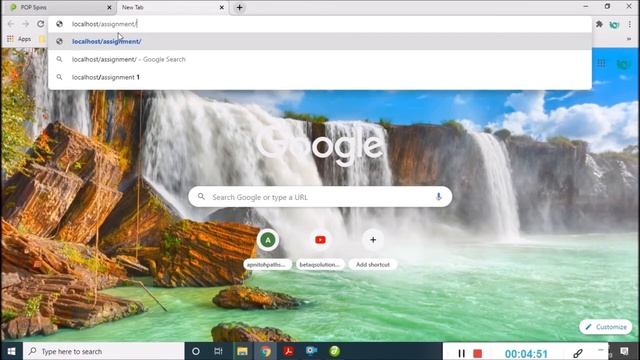Select the localhost/assignment/ URL suggestion
This screenshot has width=640, height=360.
(x=320, y=41)
